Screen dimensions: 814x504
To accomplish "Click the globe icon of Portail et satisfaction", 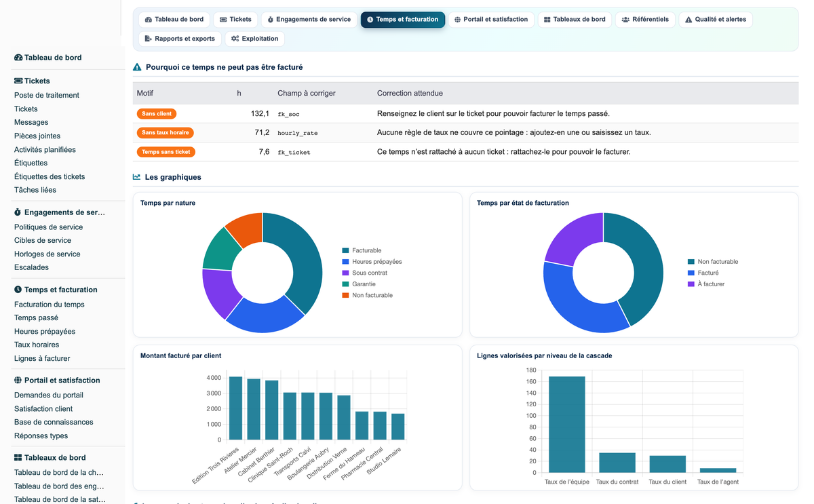I will click(x=18, y=381).
